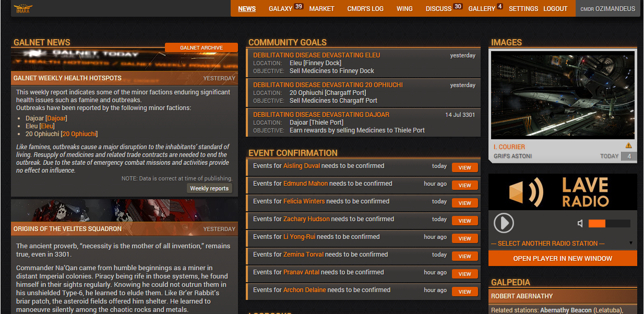This screenshot has height=314, width=644.
Task: Click VIEW for Felicia Winters events
Action: (465, 203)
